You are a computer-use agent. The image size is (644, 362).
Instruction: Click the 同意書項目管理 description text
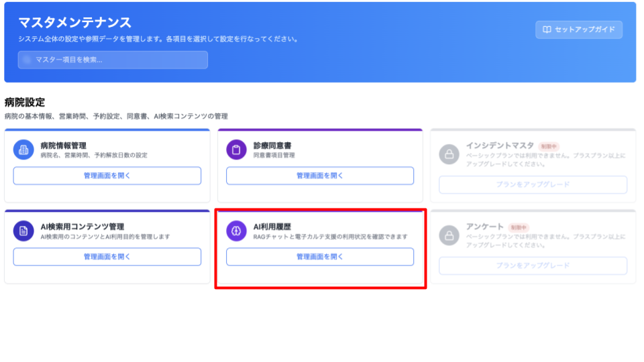[274, 156]
